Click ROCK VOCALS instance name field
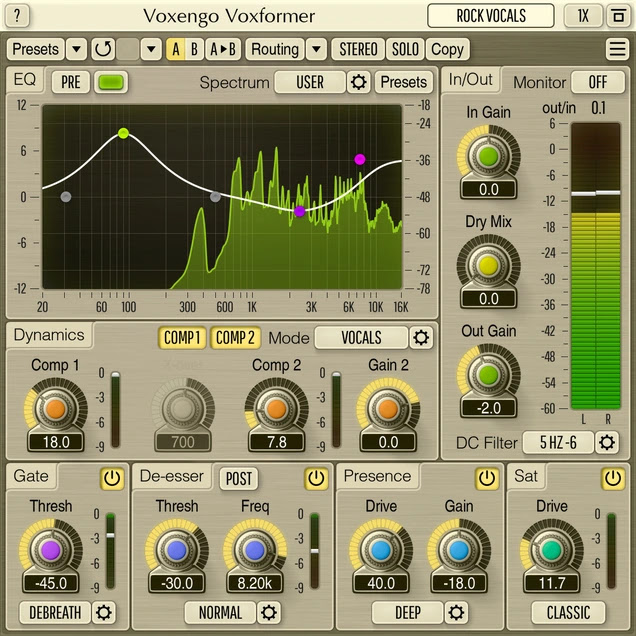The image size is (636, 636). click(x=491, y=16)
